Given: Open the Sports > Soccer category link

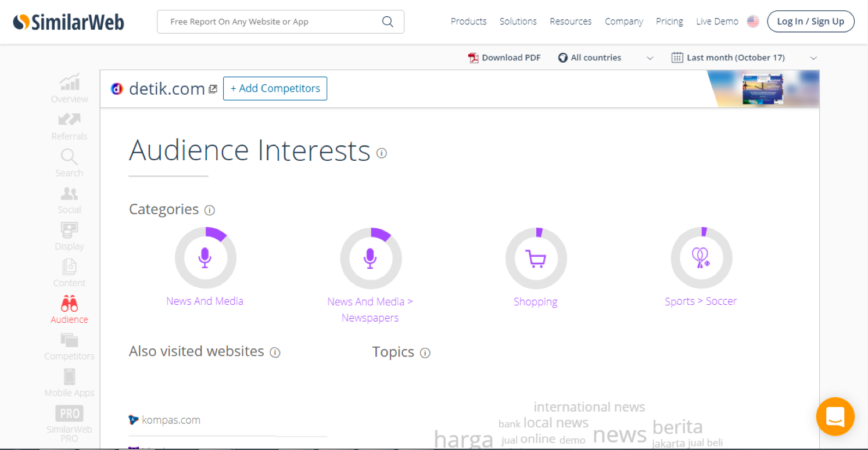Looking at the screenshot, I should click(701, 301).
